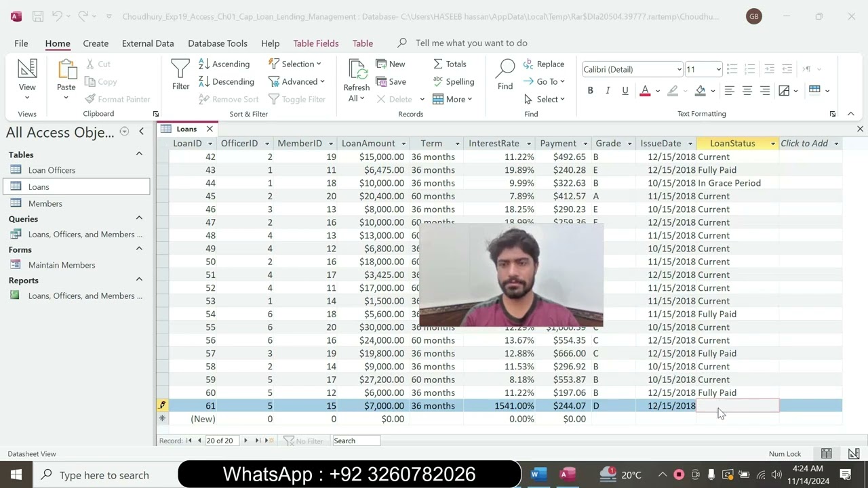
Task: Toggle the Totals row
Action: (x=450, y=64)
